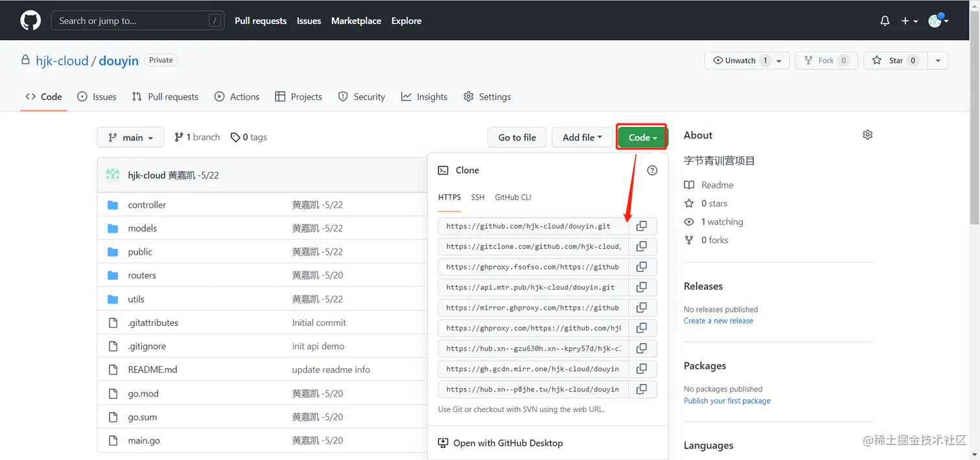This screenshot has height=460, width=980.
Task: Open the go.mod file
Action: [x=143, y=393]
